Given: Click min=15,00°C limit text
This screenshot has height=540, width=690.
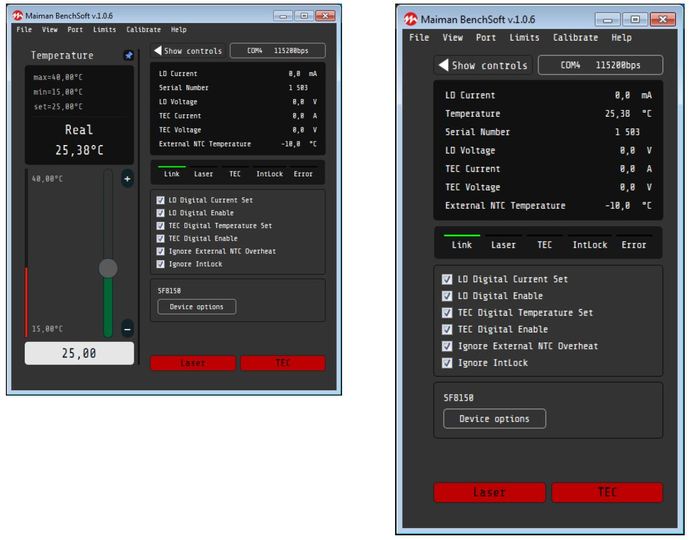Looking at the screenshot, I should pyautogui.click(x=58, y=92).
